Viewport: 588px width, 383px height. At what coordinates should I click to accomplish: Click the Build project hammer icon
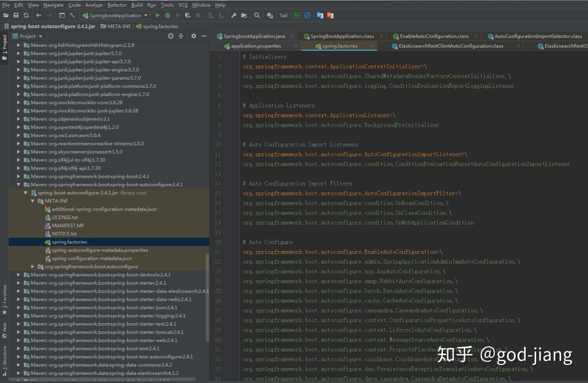point(72,15)
